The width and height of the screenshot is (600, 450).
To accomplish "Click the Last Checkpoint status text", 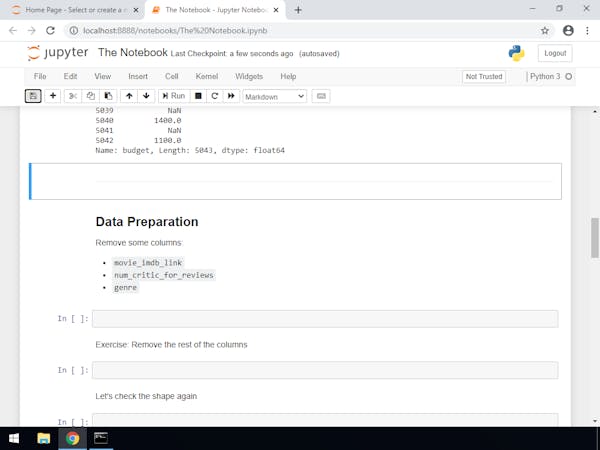I will pos(232,54).
